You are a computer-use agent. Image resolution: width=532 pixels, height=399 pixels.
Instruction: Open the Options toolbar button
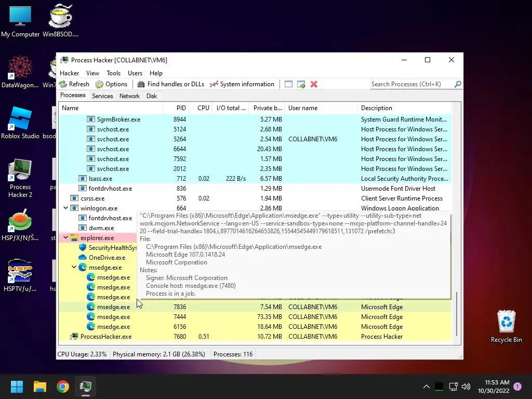pyautogui.click(x=111, y=84)
